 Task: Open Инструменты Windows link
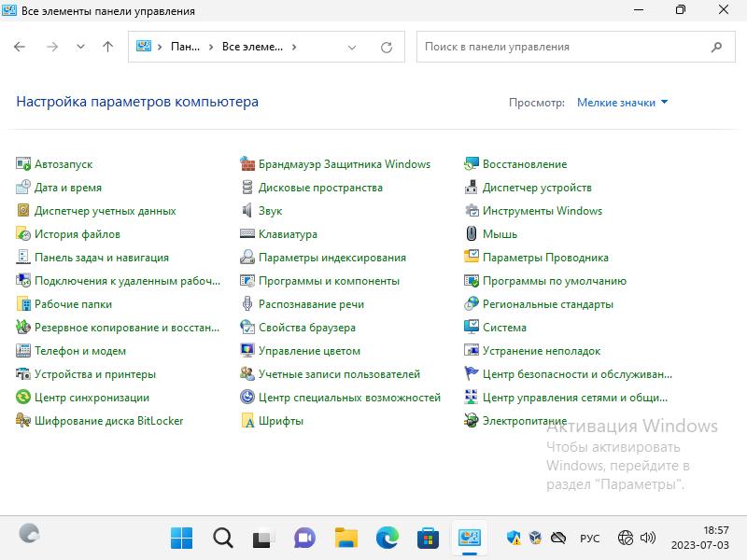pyautogui.click(x=543, y=211)
